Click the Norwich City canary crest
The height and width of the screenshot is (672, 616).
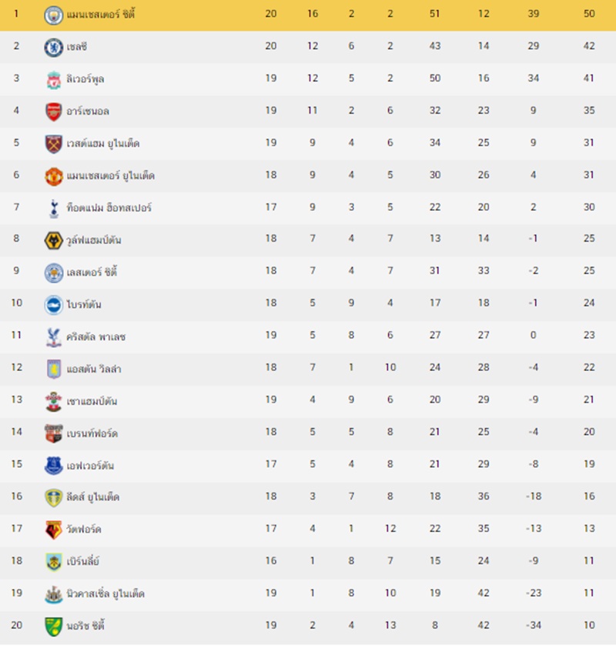54,627
